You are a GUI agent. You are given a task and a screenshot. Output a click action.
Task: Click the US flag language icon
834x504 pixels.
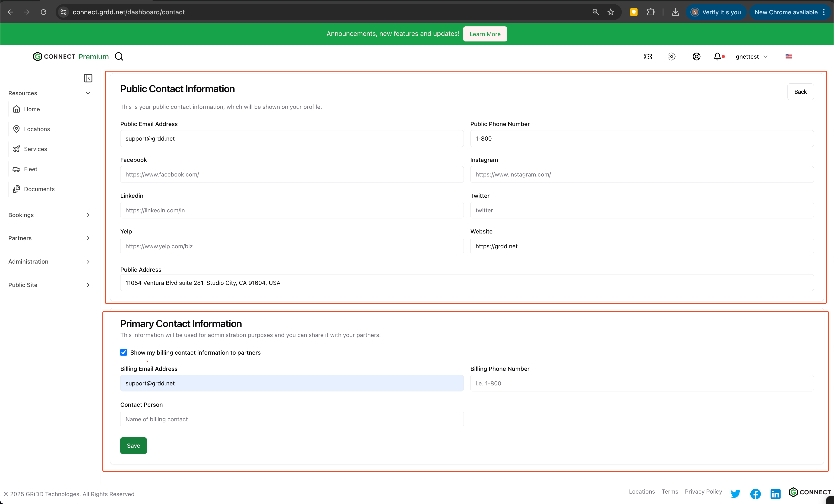pyautogui.click(x=789, y=57)
